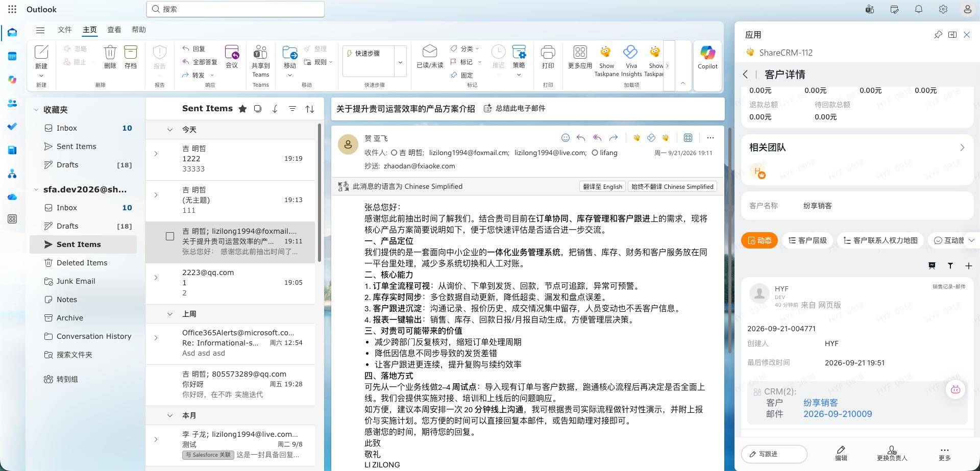Click the 写跟进 button
980x471 pixels.
774,454
